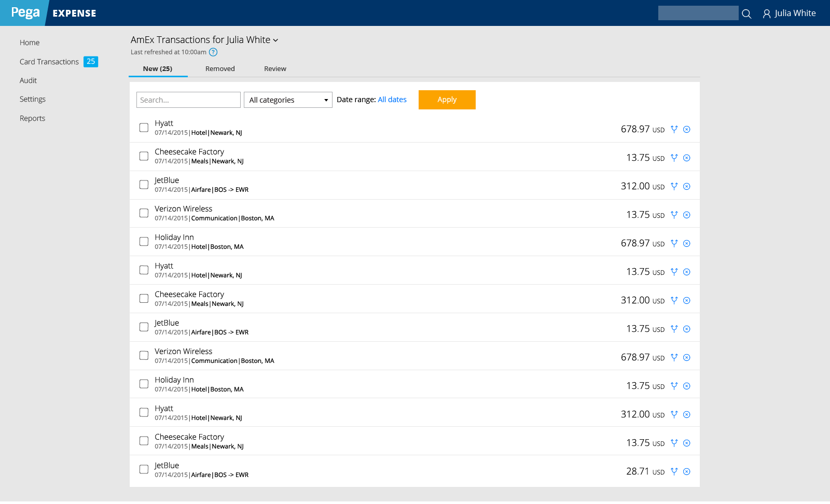Focus the header search box
This screenshot has height=504, width=830.
click(x=698, y=13)
